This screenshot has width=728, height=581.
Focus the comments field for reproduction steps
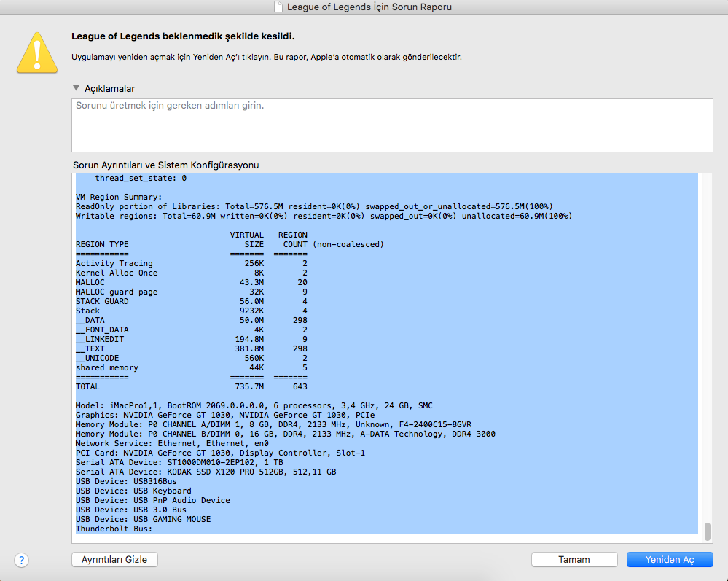[x=391, y=124]
